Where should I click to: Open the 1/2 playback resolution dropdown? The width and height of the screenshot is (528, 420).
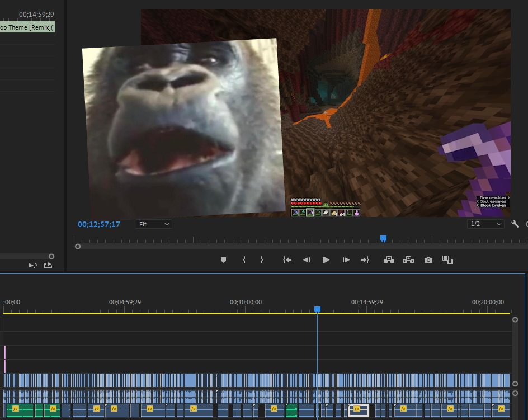(x=485, y=224)
